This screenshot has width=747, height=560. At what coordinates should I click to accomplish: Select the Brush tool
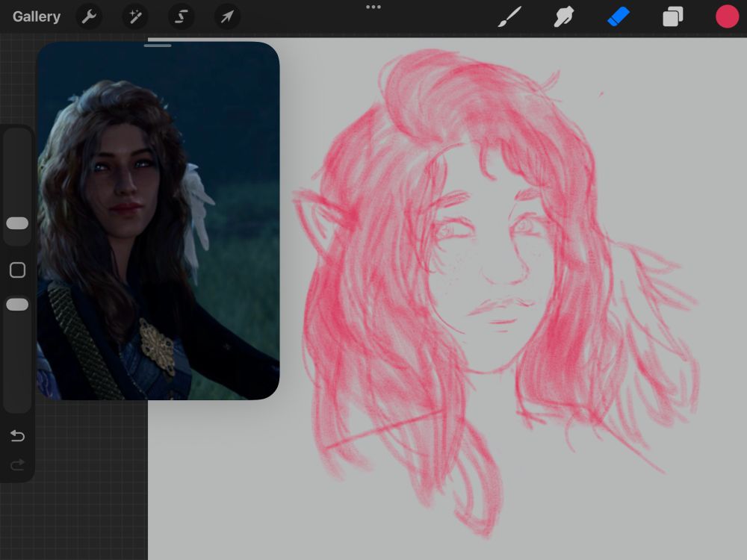[509, 16]
